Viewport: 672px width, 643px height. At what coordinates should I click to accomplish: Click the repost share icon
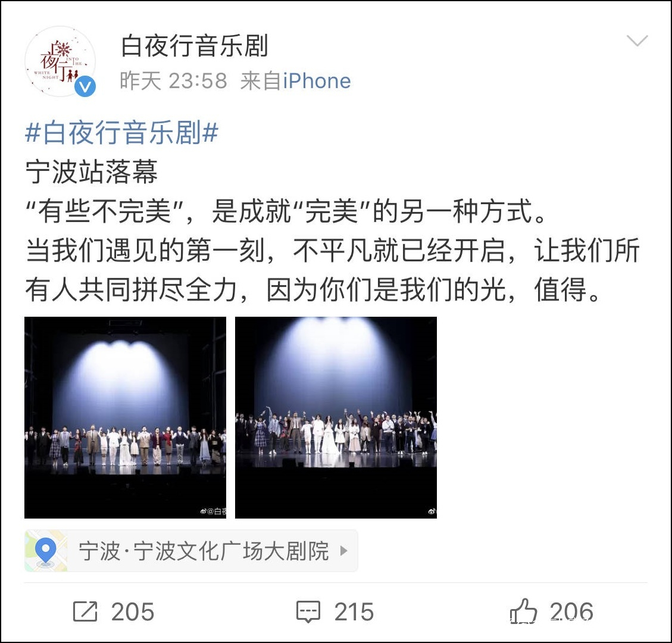click(x=85, y=611)
